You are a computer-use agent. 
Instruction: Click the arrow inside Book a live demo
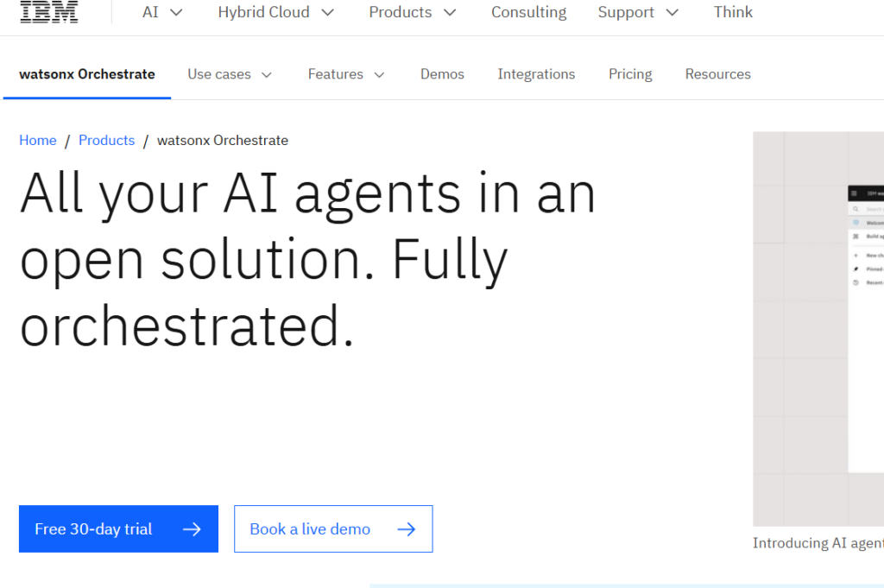[406, 528]
